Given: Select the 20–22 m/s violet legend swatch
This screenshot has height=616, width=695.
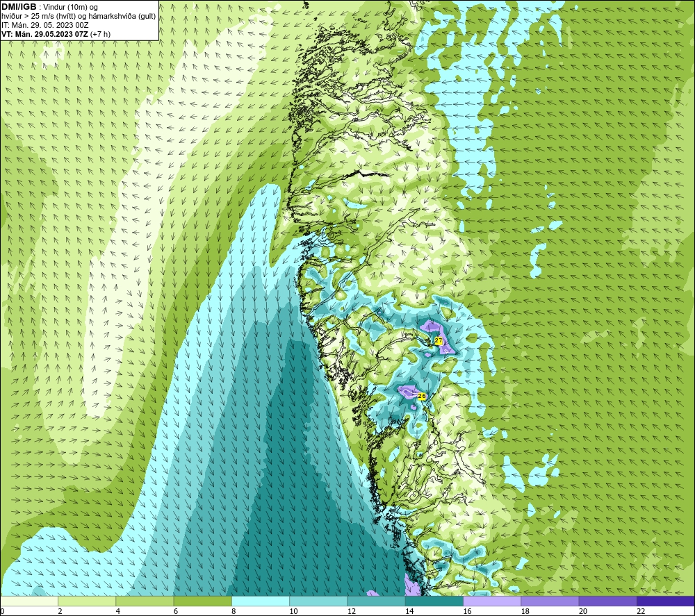Looking at the screenshot, I should click(607, 601).
